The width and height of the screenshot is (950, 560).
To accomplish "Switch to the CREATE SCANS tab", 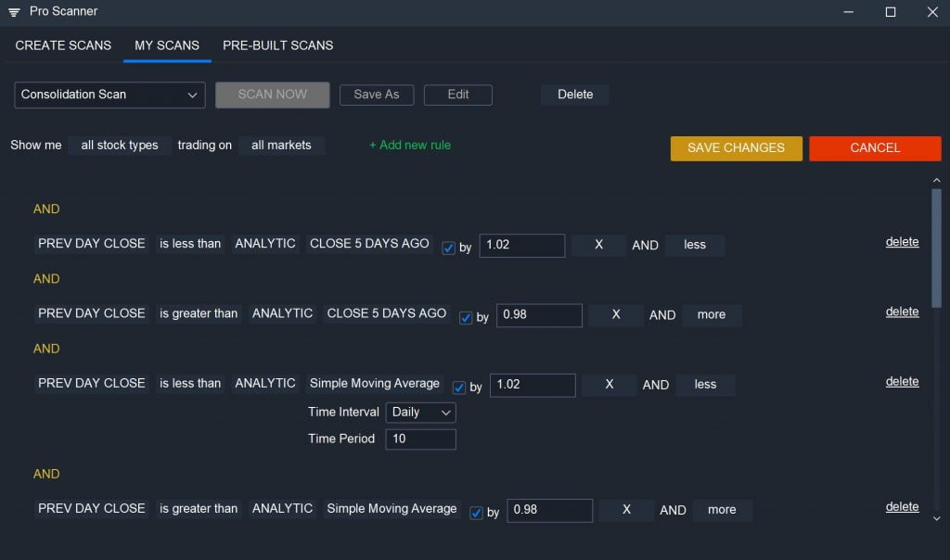I will [62, 45].
